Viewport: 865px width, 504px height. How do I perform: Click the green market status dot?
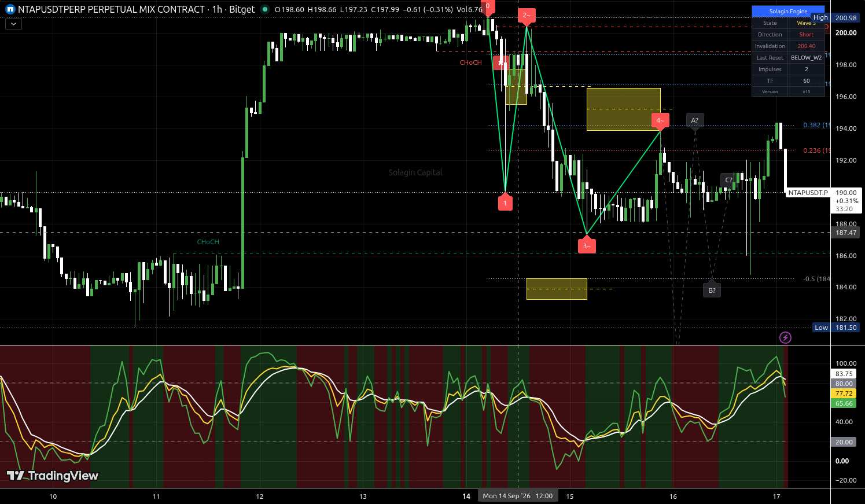point(264,9)
